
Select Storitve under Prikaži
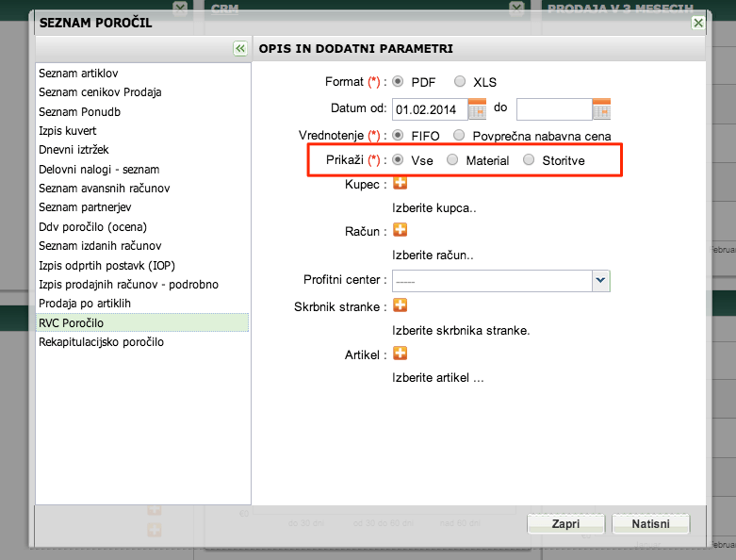pos(529,160)
